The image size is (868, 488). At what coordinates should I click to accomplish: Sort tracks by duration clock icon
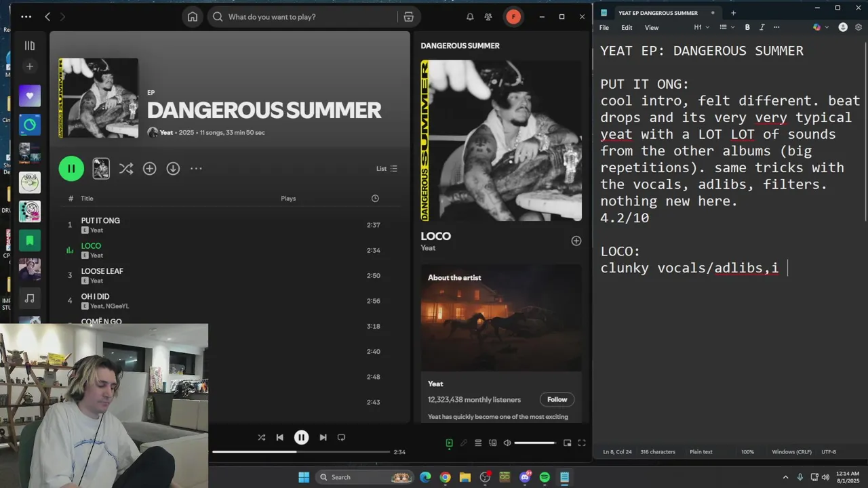(375, 199)
